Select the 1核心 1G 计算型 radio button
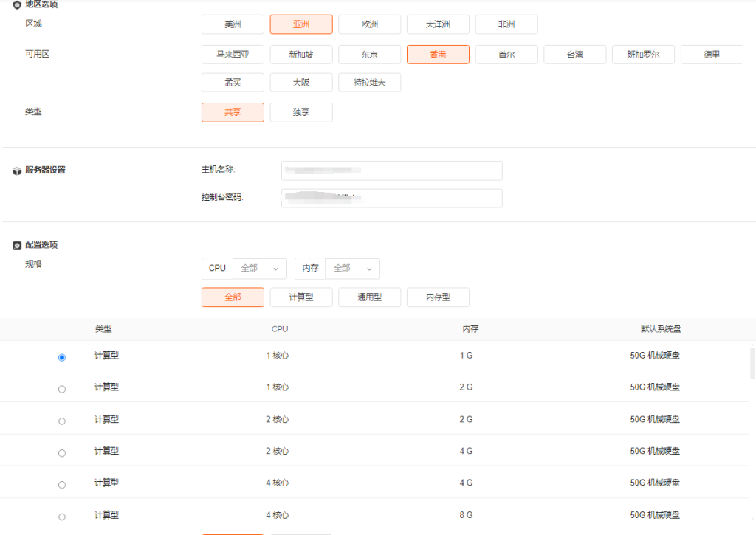Image resolution: width=756 pixels, height=535 pixels. [x=62, y=357]
